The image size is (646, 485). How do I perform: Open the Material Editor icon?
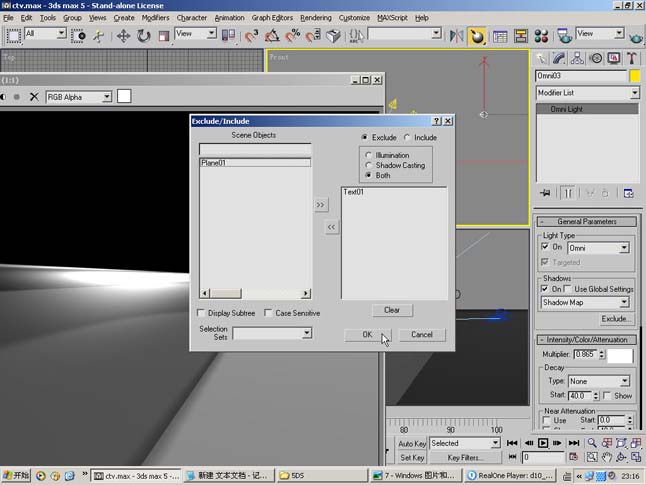pyautogui.click(x=541, y=36)
